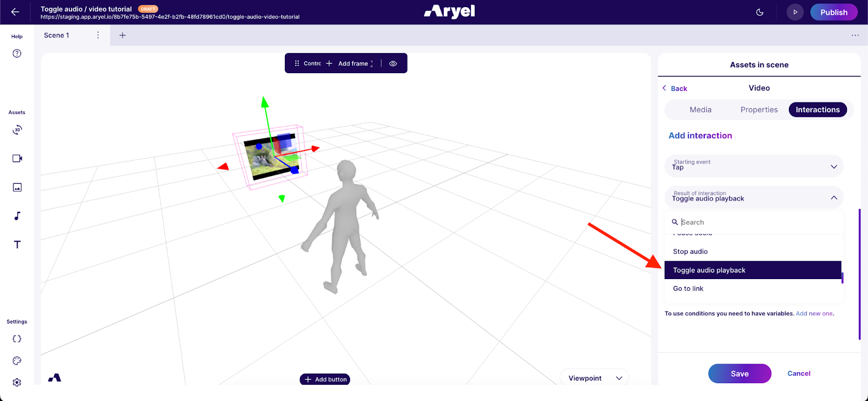Viewport: 868px width, 401px height.
Task: Choose Stop audio option
Action: (753, 251)
